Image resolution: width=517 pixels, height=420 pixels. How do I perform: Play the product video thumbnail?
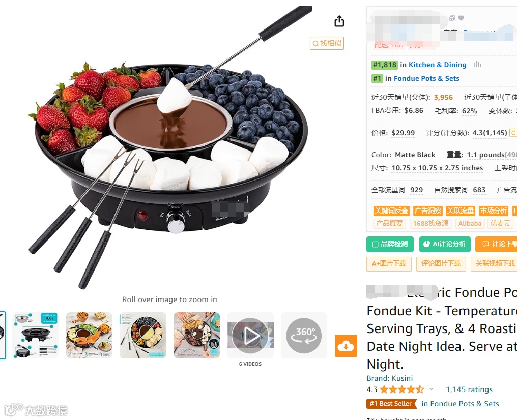pos(250,336)
